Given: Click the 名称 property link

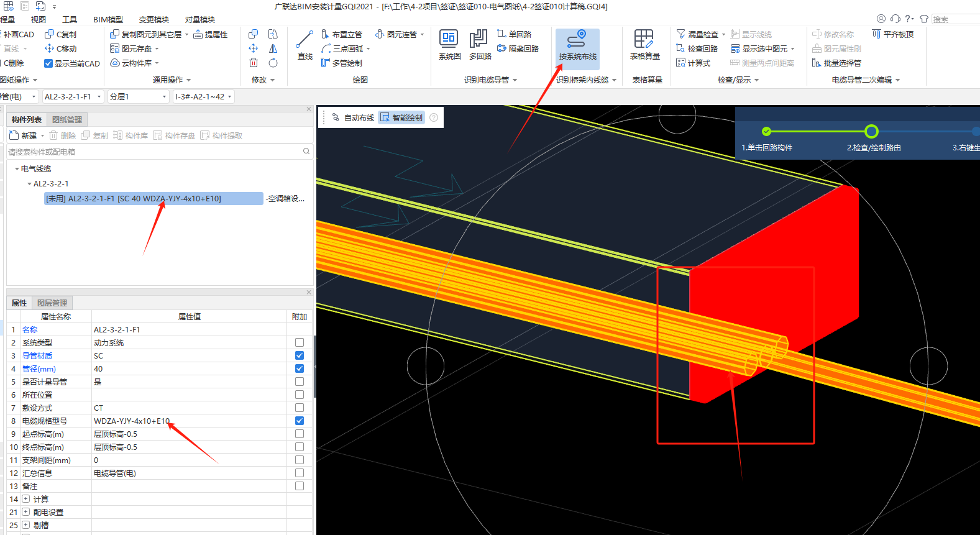Looking at the screenshot, I should coord(30,329).
